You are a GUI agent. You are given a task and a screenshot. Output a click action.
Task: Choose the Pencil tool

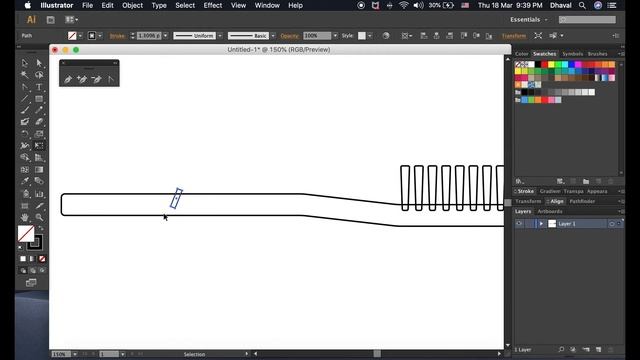(39, 110)
